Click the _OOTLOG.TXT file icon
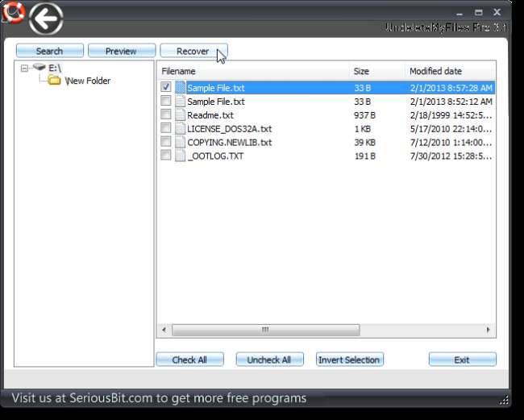Viewport: 524px width, 420px height. (x=180, y=156)
